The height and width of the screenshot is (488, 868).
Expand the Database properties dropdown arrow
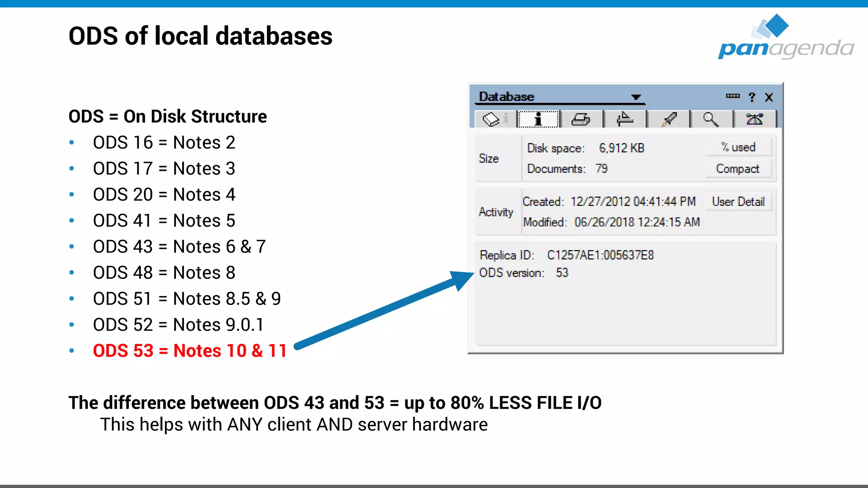click(636, 97)
